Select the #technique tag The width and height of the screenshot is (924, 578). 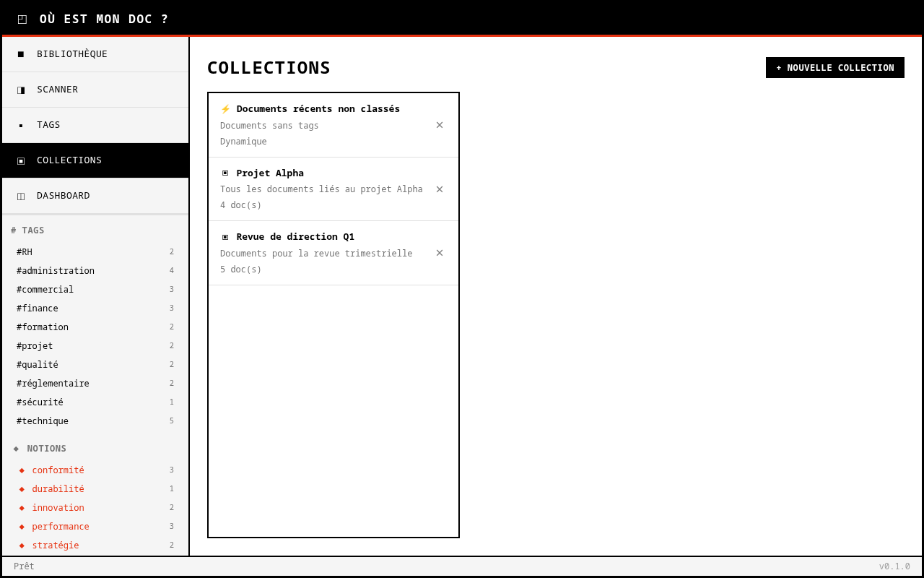pyautogui.click(x=42, y=420)
